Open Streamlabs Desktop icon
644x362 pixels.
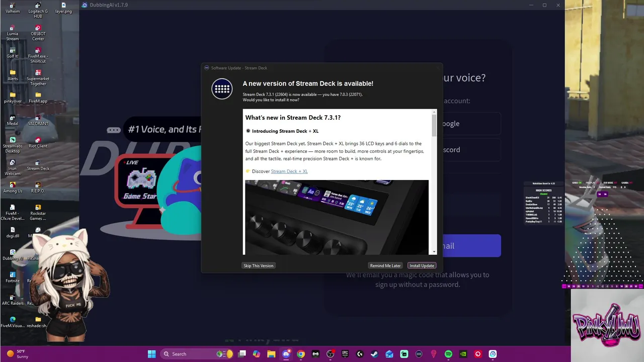click(x=13, y=145)
